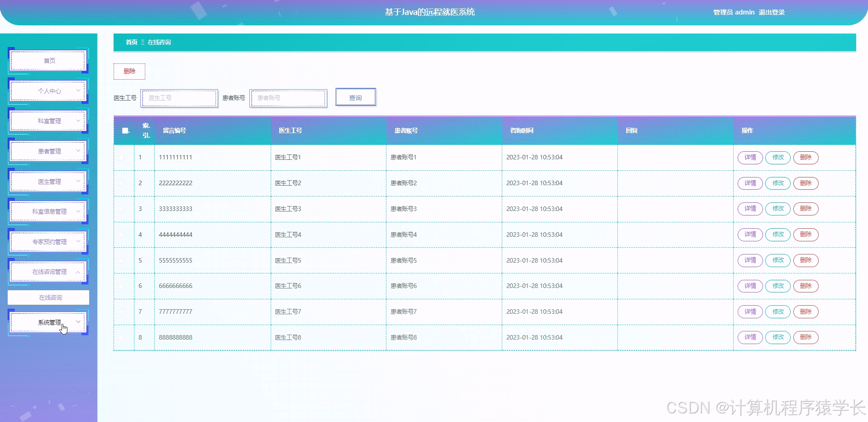Screen dimensions: 868x422
Task: Tick checkbox for row 5555555555
Action: tap(121, 261)
